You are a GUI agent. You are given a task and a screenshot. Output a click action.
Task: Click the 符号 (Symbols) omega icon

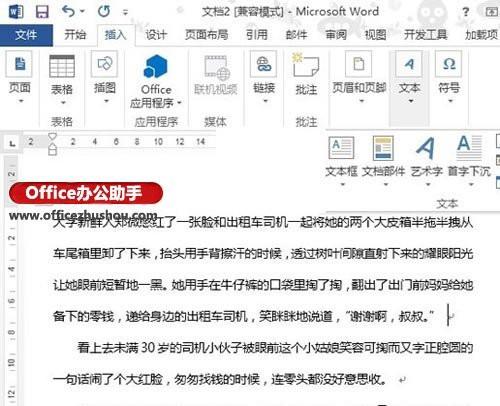(x=449, y=64)
